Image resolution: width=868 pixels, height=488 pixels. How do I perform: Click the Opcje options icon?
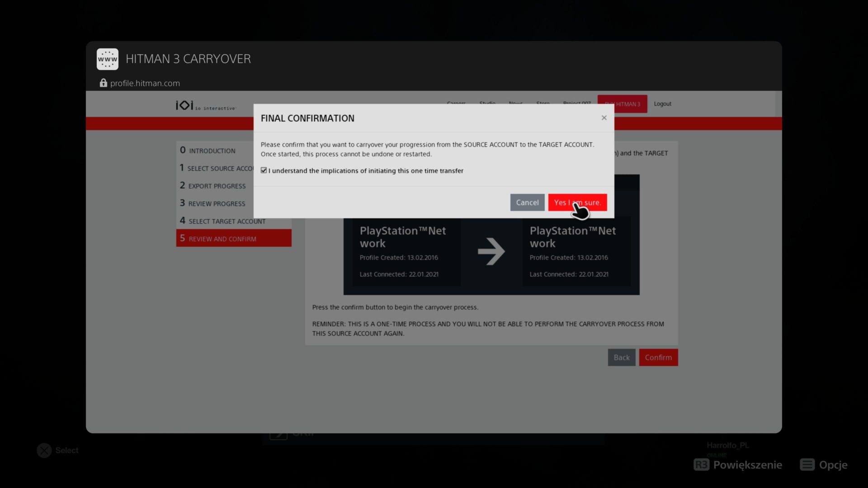coord(807,465)
